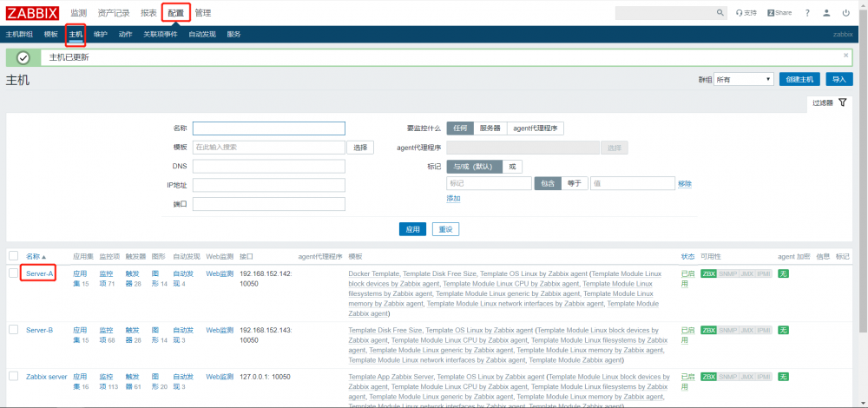
Task: Click IPMI badge in Zabbix server row
Action: pyautogui.click(x=764, y=377)
